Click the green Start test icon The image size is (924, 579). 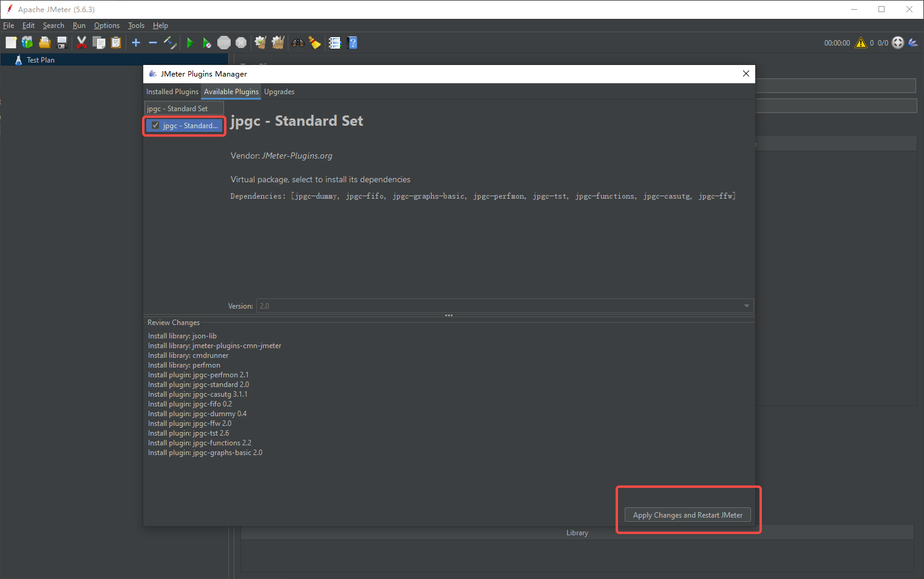point(190,43)
